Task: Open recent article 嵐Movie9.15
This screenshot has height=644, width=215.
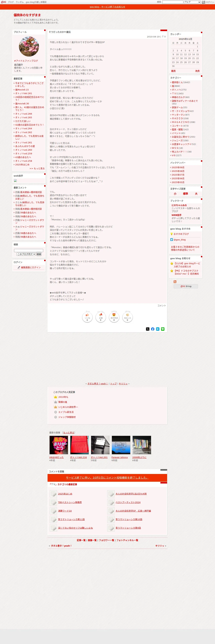Action: tap(22, 90)
